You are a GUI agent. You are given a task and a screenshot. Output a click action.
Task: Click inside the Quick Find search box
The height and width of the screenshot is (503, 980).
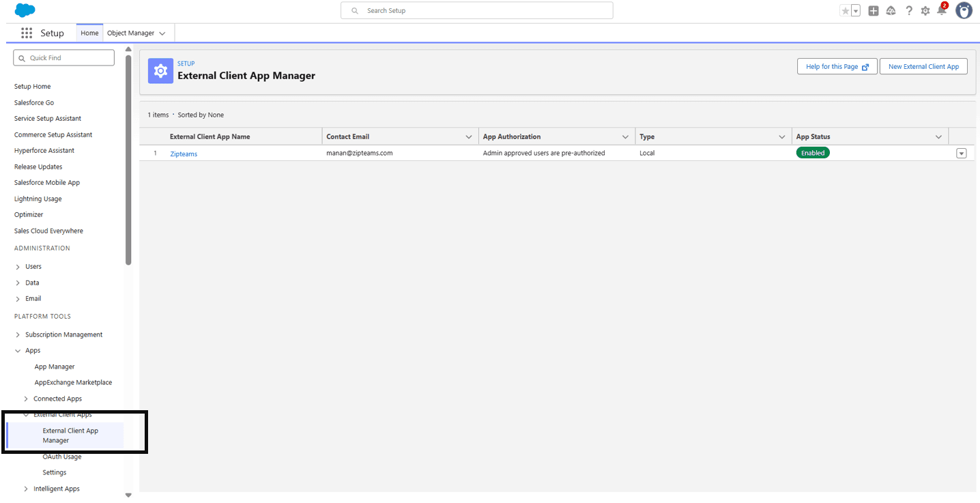pos(63,57)
